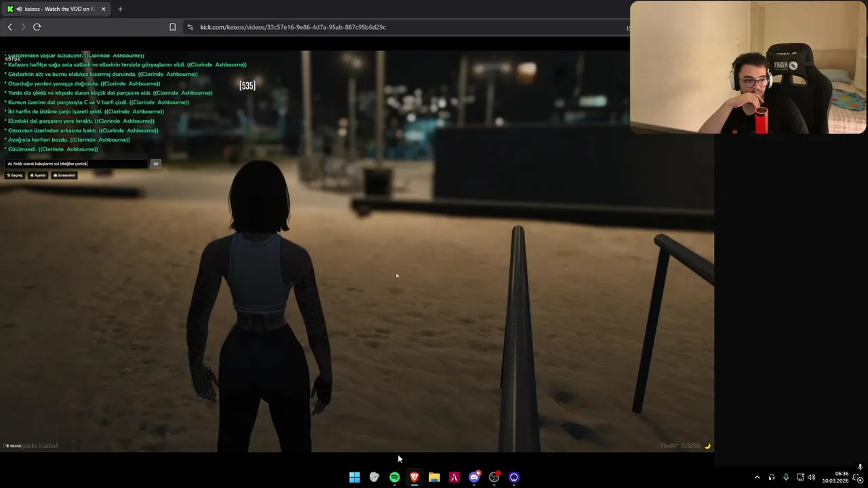Image resolution: width=868 pixels, height=488 pixels.
Task: Click chat line 'Gülümsedi. ((Clorinde Ashbourne))'
Action: click(53, 149)
